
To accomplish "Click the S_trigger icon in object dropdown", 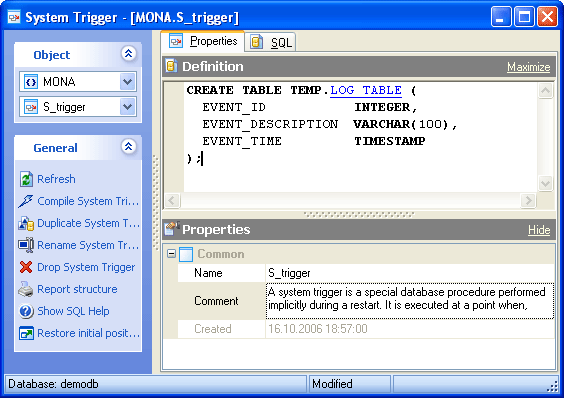I will click(31, 107).
